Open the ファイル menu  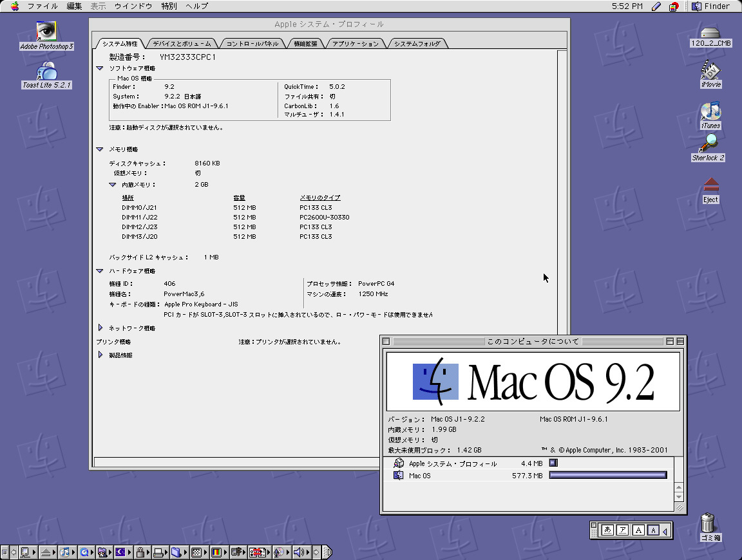point(43,6)
